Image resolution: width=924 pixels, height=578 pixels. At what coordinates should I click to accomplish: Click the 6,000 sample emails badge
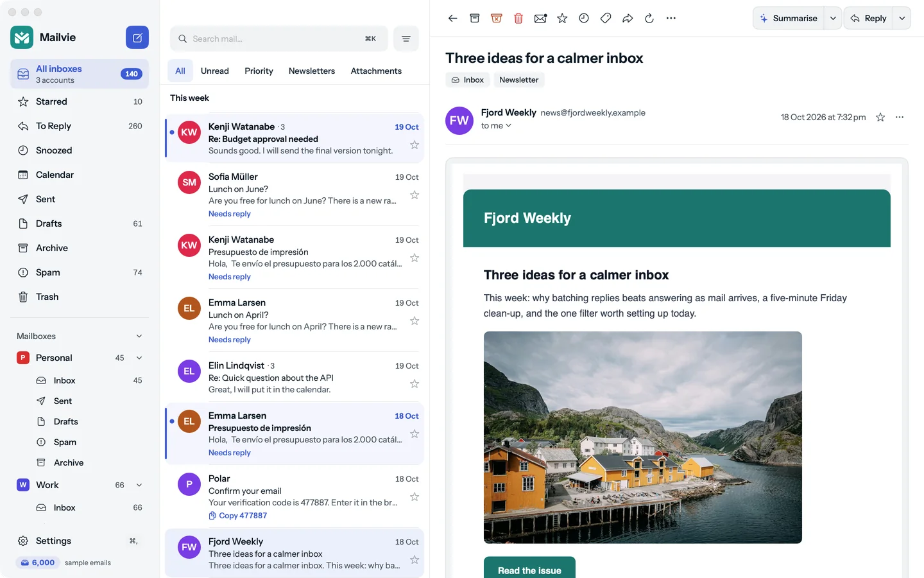pyautogui.click(x=38, y=563)
